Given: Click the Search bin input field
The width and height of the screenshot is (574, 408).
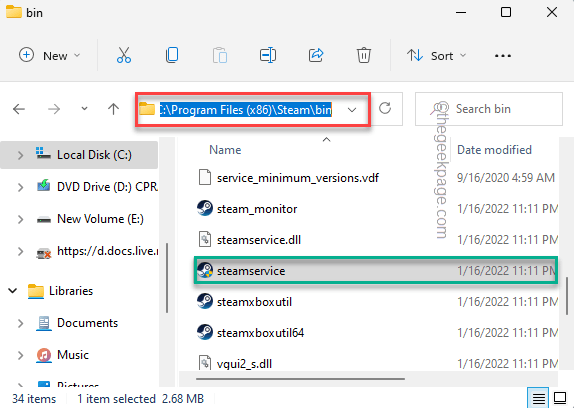Looking at the screenshot, I should point(489,109).
